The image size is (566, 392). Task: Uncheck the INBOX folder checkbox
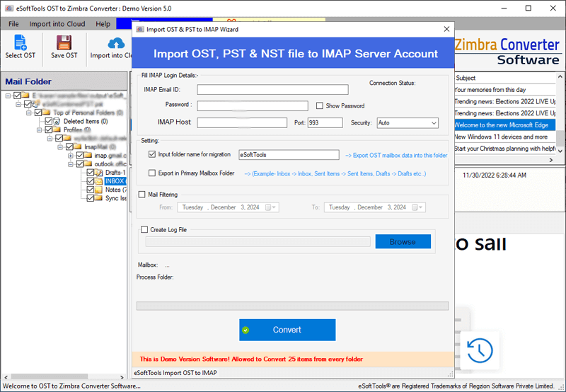pos(91,181)
